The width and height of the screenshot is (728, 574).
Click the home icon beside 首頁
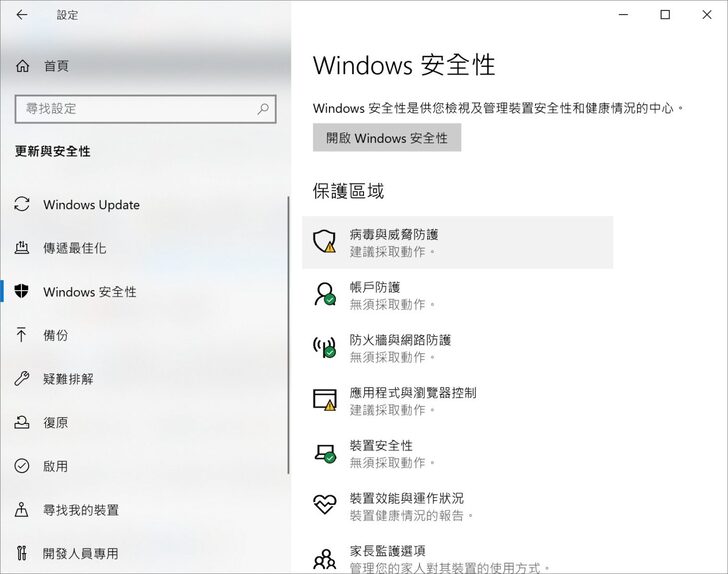click(x=22, y=66)
